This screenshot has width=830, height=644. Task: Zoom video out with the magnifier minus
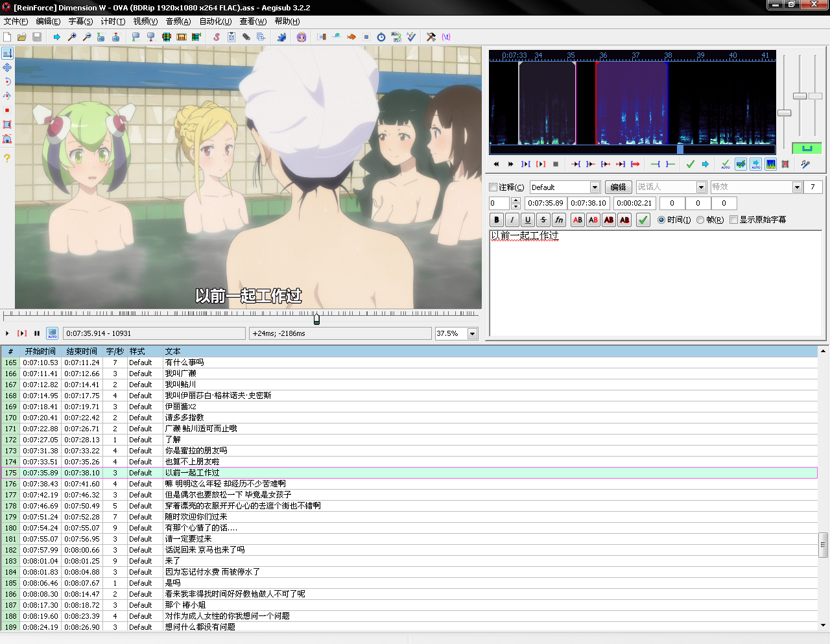coord(86,37)
